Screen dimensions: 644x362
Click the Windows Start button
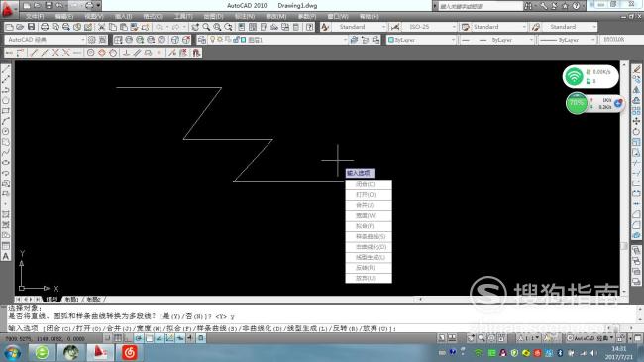[x=12, y=353]
